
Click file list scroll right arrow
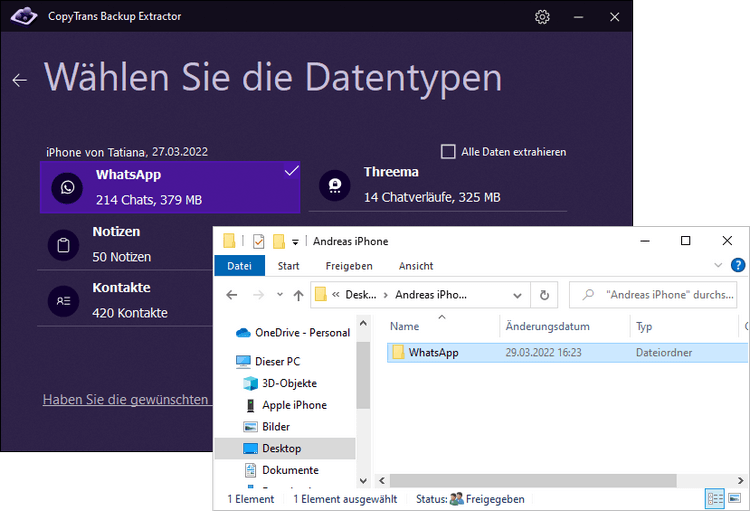[x=740, y=480]
